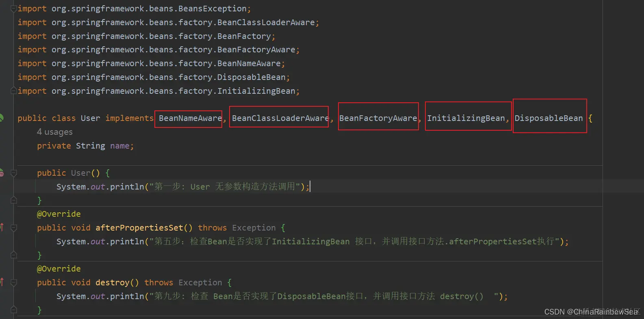Collapse the import block using its top fold marker
This screenshot has height=319, width=644.
click(x=13, y=9)
